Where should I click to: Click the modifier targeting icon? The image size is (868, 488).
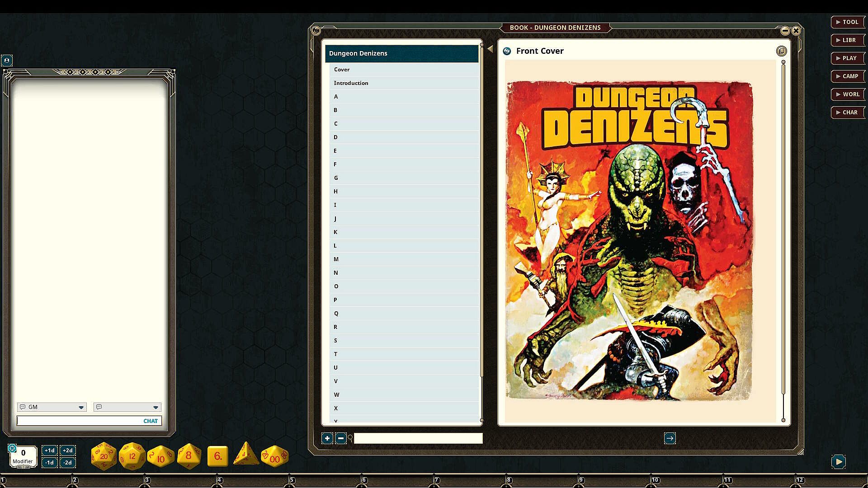(x=12, y=448)
